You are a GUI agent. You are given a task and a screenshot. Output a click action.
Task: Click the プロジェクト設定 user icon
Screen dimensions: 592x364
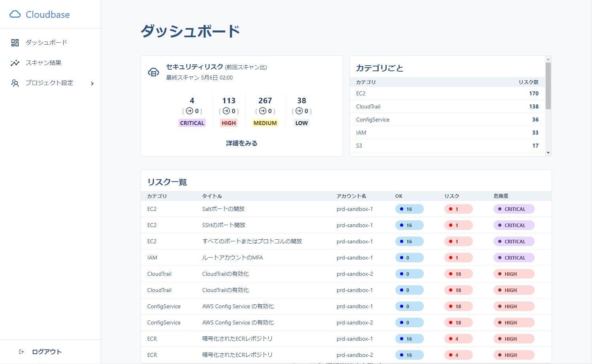pos(15,83)
